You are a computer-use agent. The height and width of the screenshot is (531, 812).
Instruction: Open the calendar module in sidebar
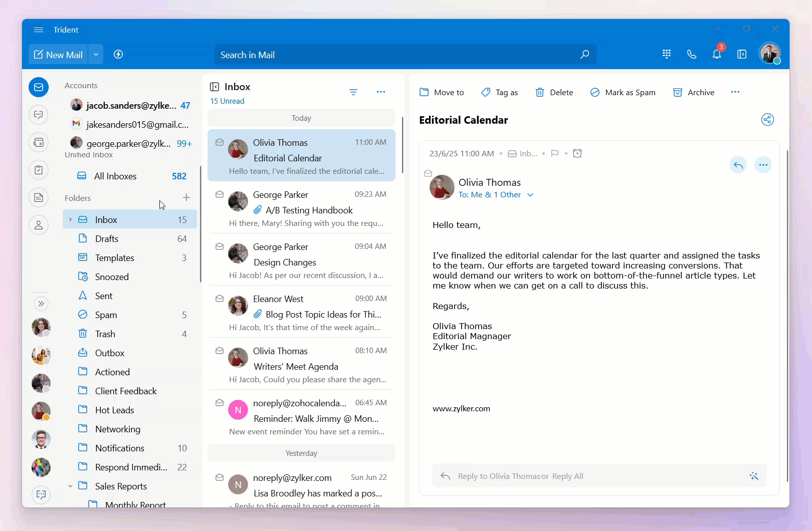[39, 142]
